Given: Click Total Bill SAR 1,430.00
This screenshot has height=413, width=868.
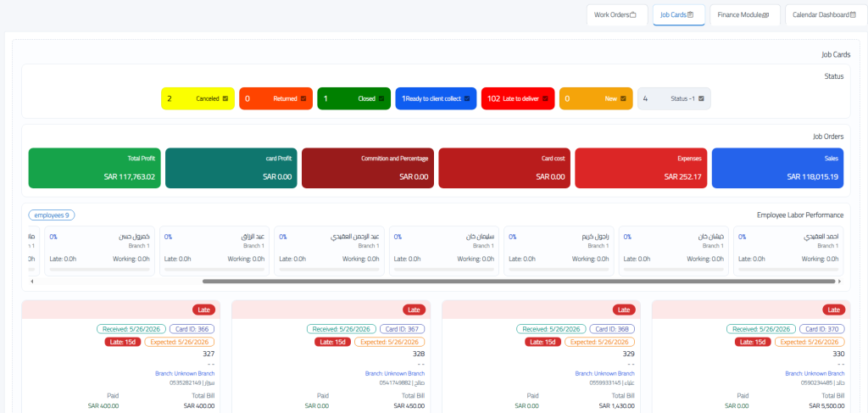Looking at the screenshot, I should [x=617, y=406].
